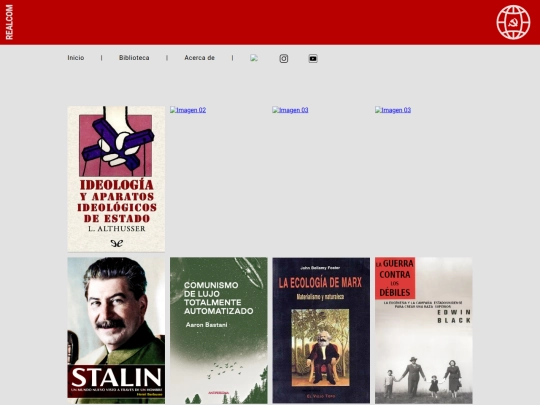Image resolution: width=540 pixels, height=405 pixels.
Task: Open the Biblioteca menu item
Action: coord(134,58)
